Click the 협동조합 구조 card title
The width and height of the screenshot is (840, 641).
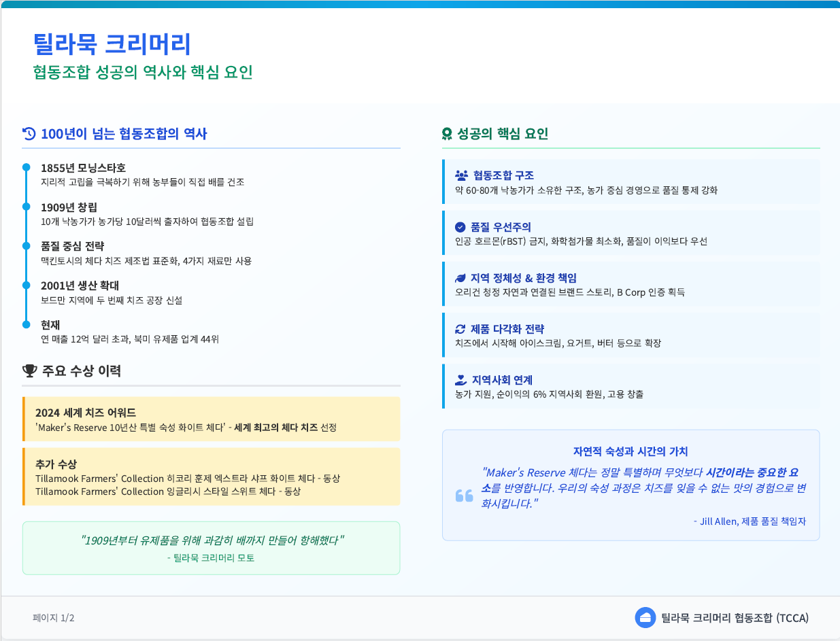click(504, 175)
